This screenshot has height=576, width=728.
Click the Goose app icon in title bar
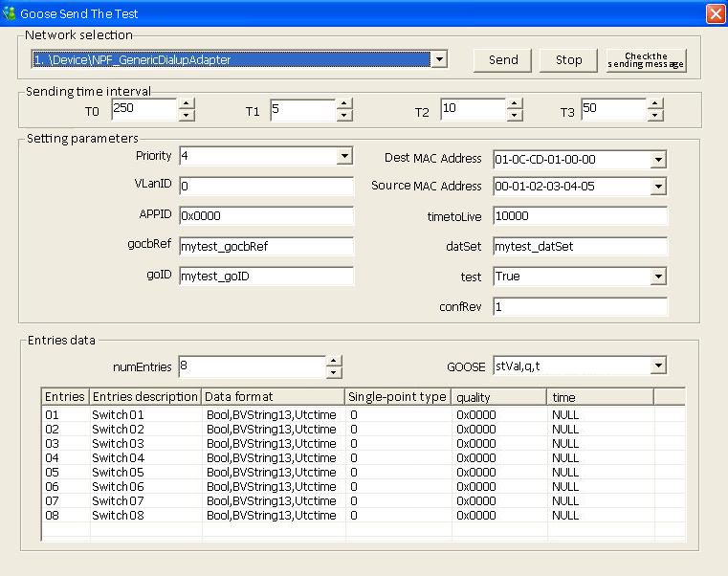[x=10, y=13]
